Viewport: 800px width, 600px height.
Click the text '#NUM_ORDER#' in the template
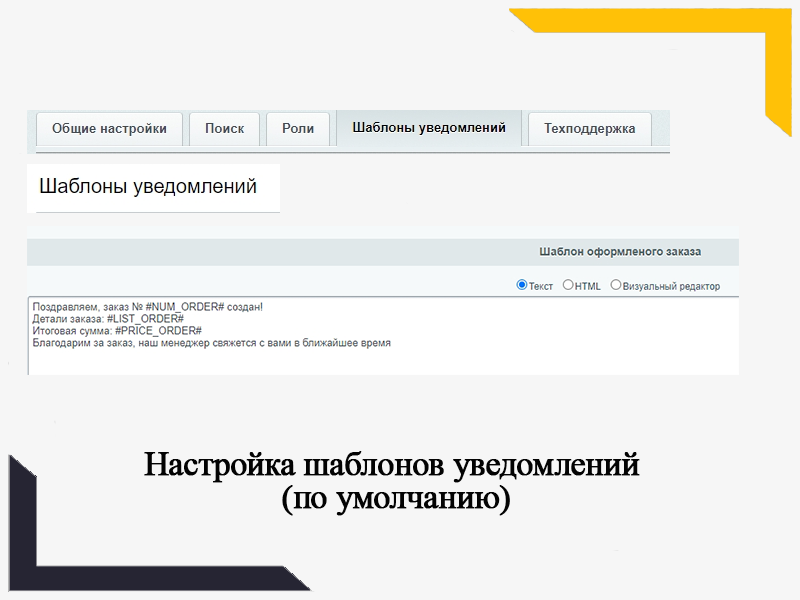185,307
